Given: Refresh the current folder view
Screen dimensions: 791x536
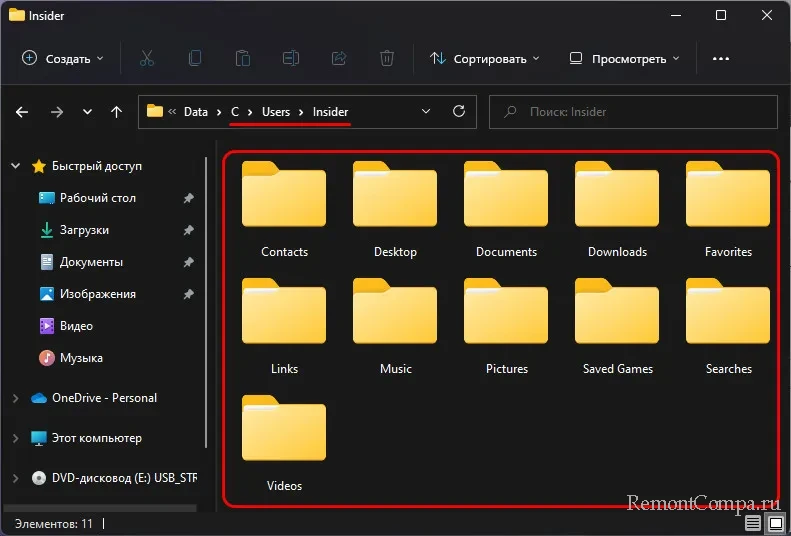Looking at the screenshot, I should [x=459, y=112].
